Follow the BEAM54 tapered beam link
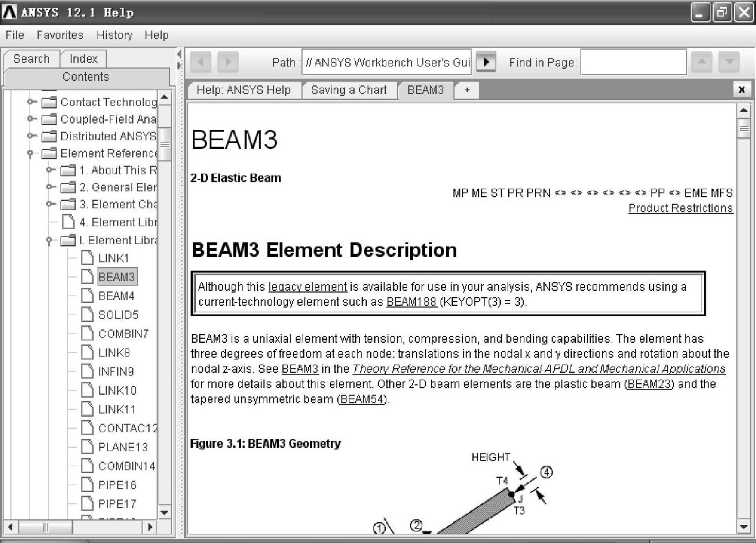This screenshot has height=543, width=756. 362,399
